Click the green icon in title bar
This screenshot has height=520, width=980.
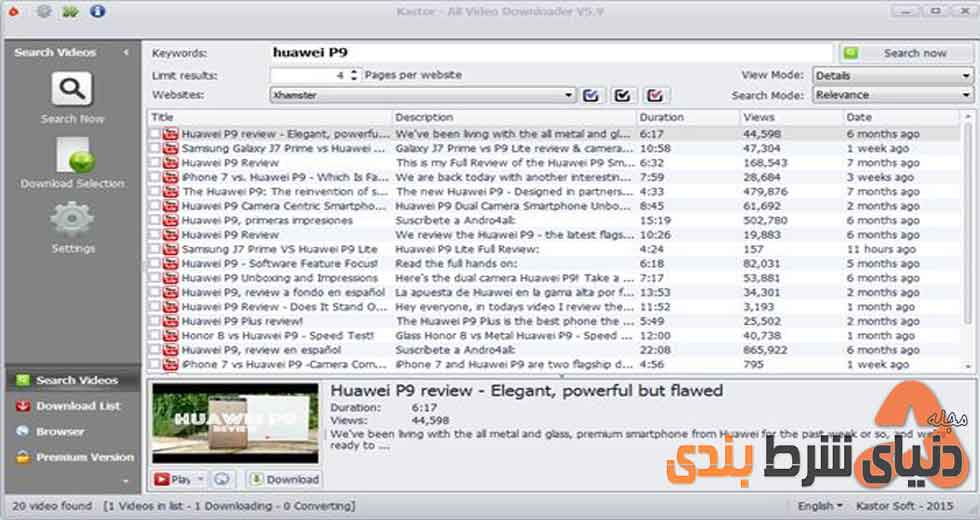[70, 11]
